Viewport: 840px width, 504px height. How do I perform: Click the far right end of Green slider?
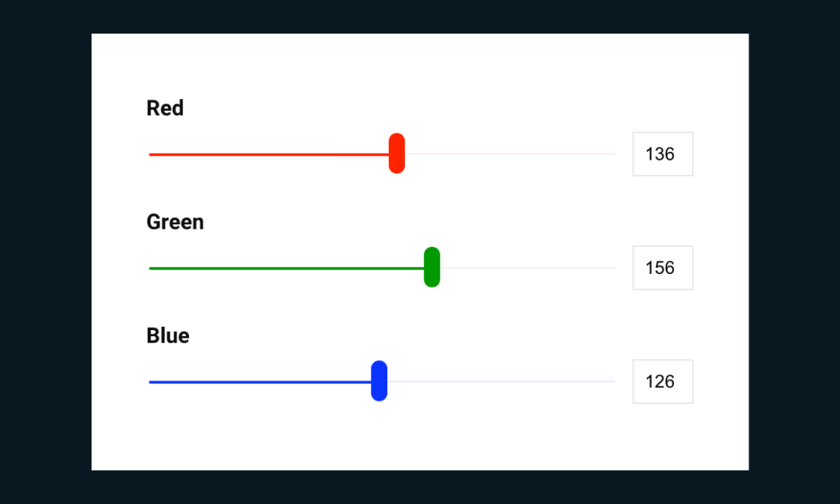tap(613, 268)
